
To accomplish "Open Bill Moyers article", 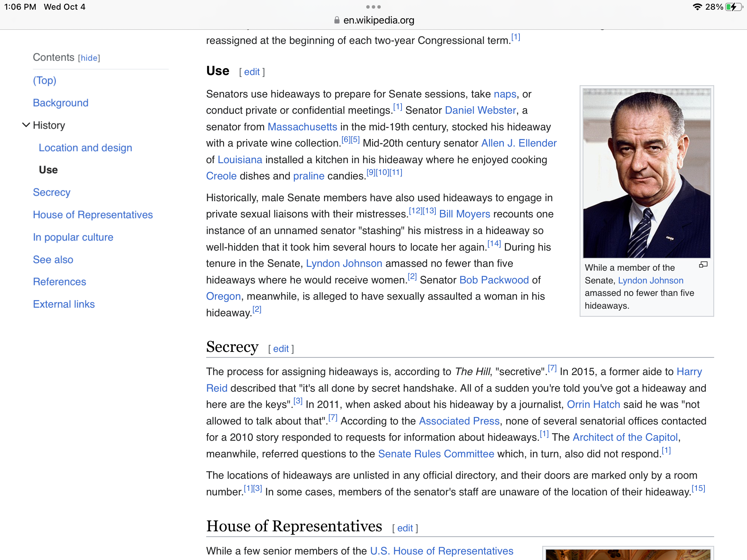I will coord(464,214).
